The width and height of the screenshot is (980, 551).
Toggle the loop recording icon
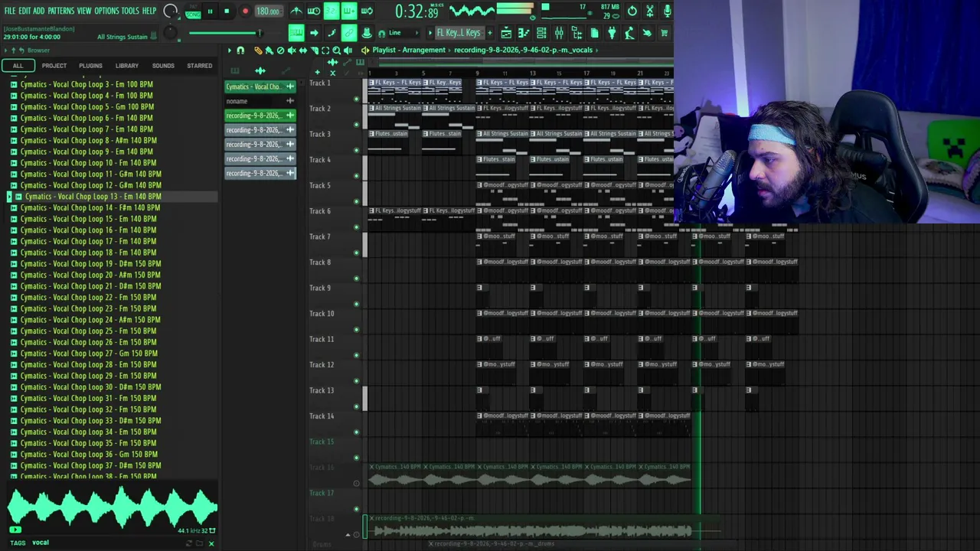[367, 11]
